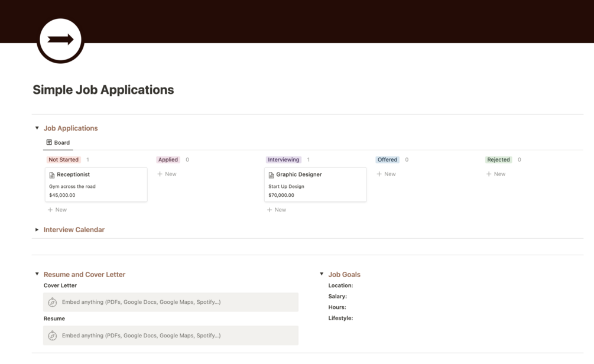This screenshot has width=594, height=364.
Task: Open the Graphic Designer job card
Action: pos(315,184)
